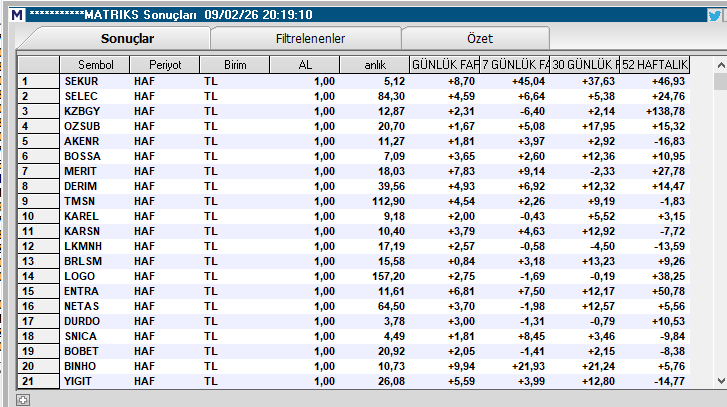Sort by the Sembol column header

click(x=95, y=65)
